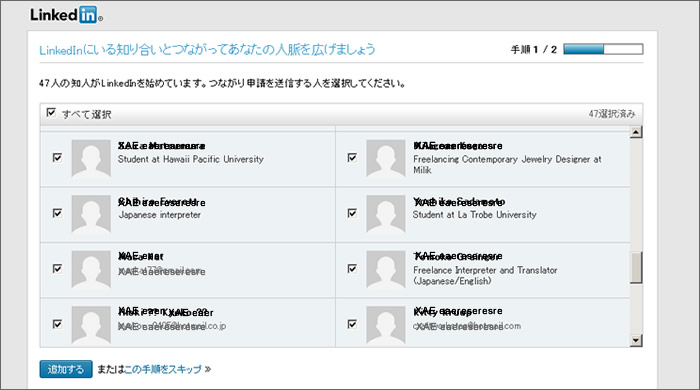Uncheck the Freelancing Contemporary Jewelry Designer contact

352,158
